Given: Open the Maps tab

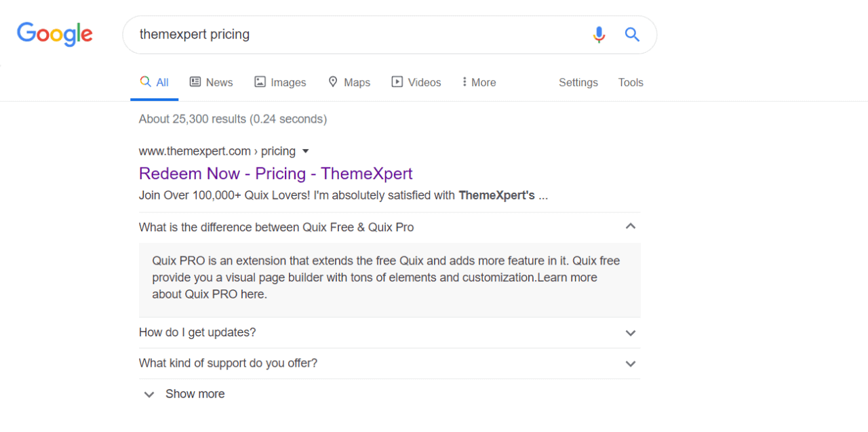Looking at the screenshot, I should 349,82.
